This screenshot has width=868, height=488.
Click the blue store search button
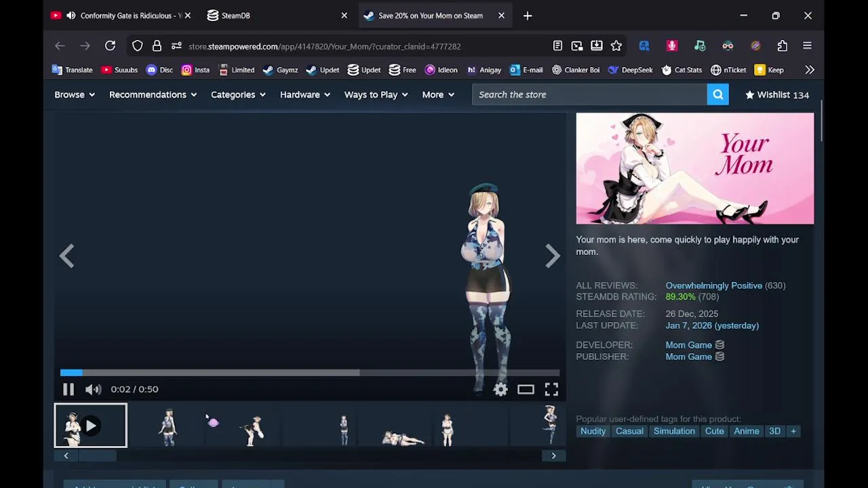click(x=718, y=95)
